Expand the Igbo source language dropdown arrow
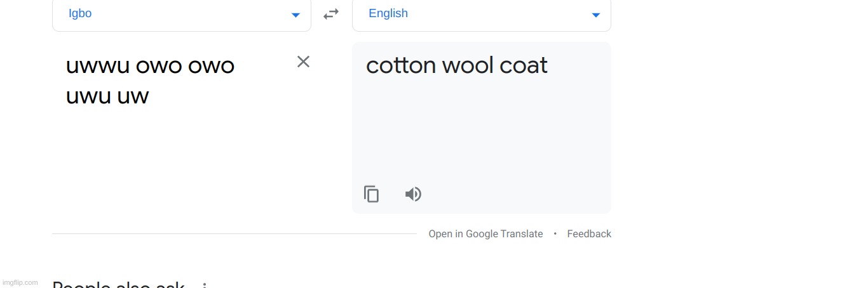 pos(295,15)
